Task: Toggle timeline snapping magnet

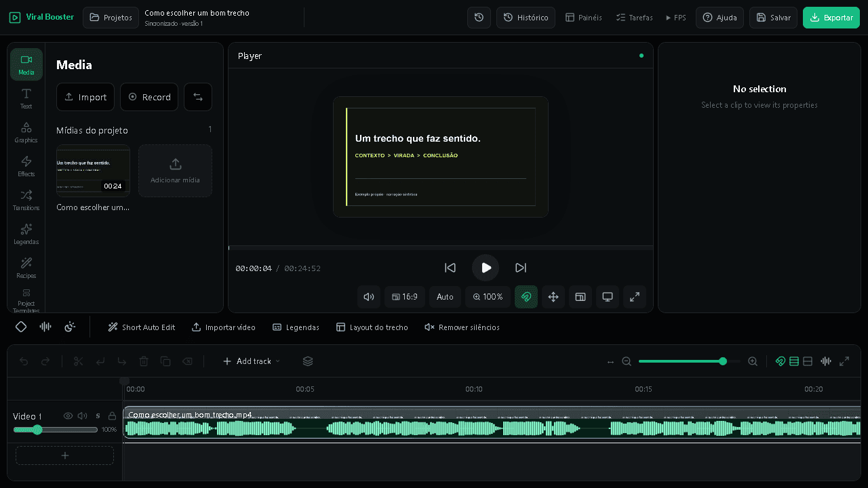Action: [781, 361]
